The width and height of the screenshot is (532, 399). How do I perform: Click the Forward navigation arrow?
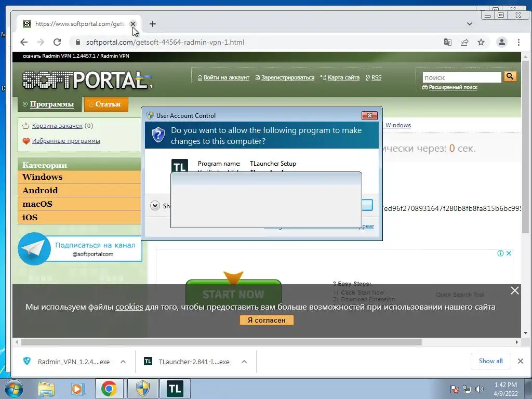(x=41, y=42)
